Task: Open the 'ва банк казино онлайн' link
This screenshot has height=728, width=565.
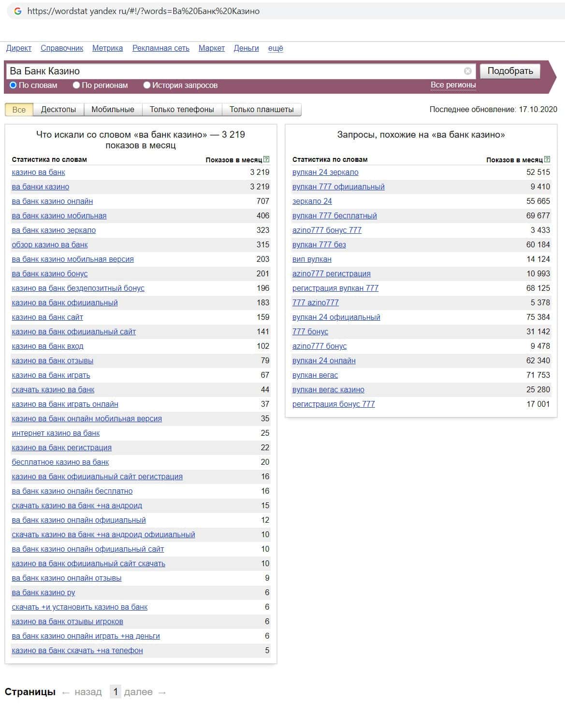Action: [52, 201]
